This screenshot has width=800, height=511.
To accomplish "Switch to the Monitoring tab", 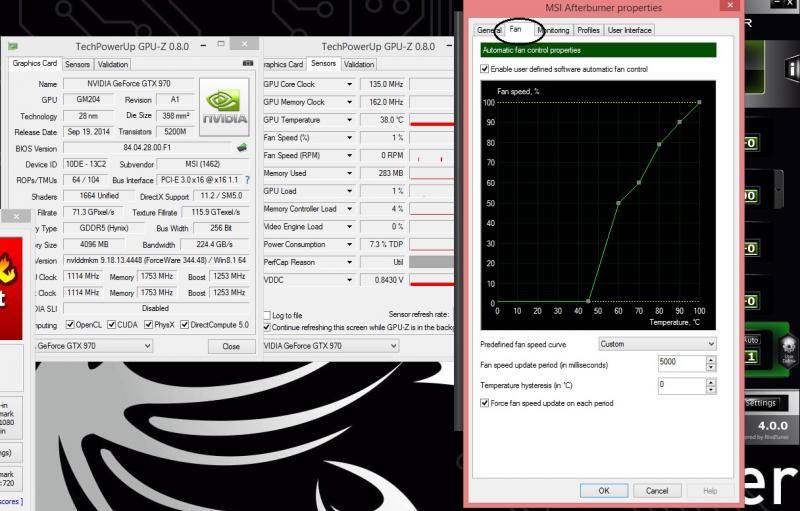I will (553, 30).
